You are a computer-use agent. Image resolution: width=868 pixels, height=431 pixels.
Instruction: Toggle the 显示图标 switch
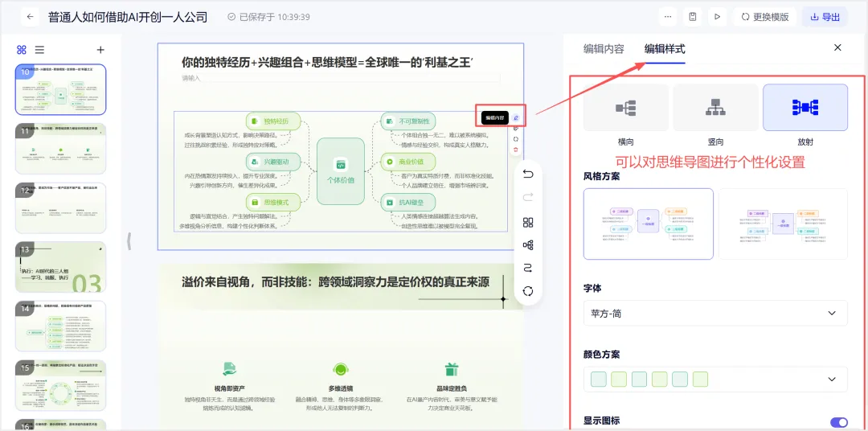point(838,422)
